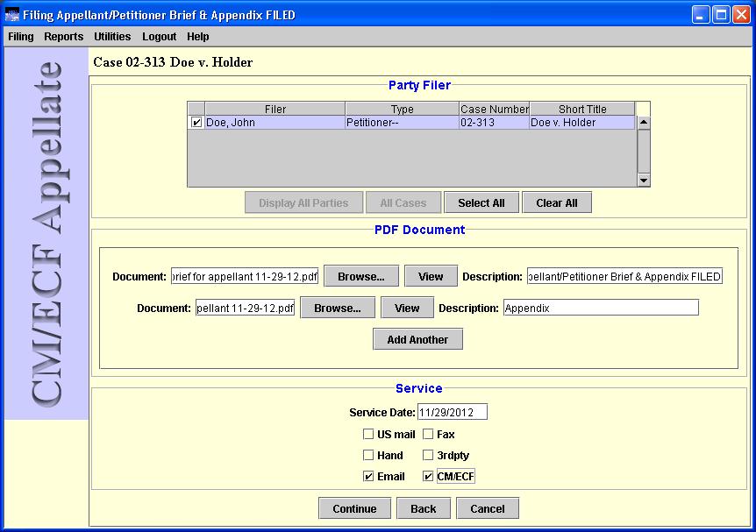The width and height of the screenshot is (756, 532).
Task: Tick the Hand service checkbox
Action: point(368,456)
